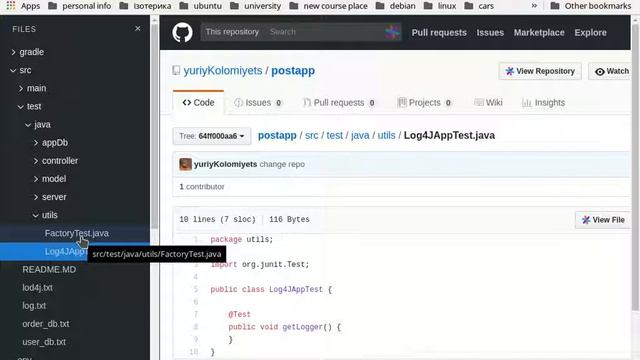Viewport: 640px width, 360px height.
Task: Expand the main folder
Action: [32, 88]
